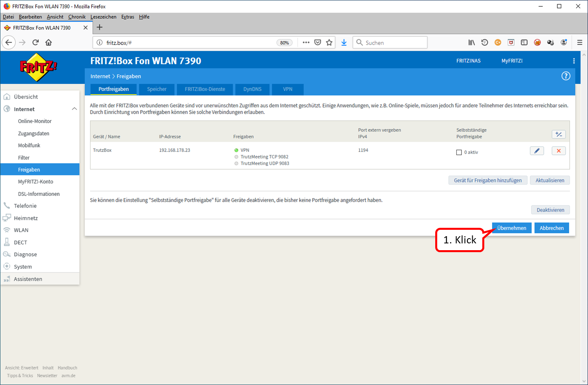The height and width of the screenshot is (385, 588).
Task: Click the Suchen search field
Action: 390,42
